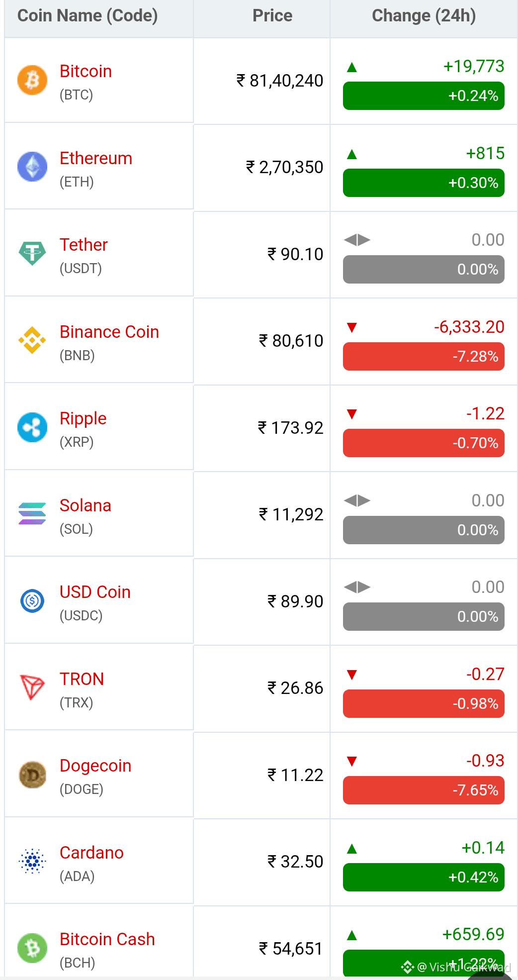This screenshot has height=980, width=518.
Task: Open the Binance Coin name link
Action: tap(109, 332)
